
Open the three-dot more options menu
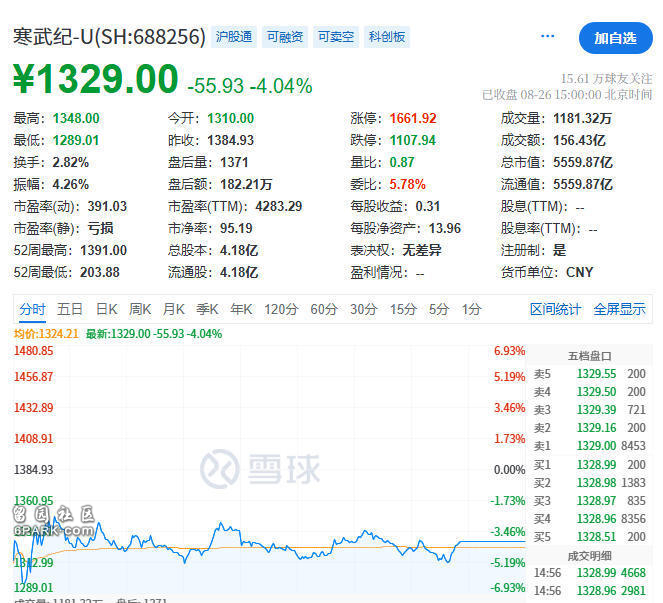(x=547, y=37)
